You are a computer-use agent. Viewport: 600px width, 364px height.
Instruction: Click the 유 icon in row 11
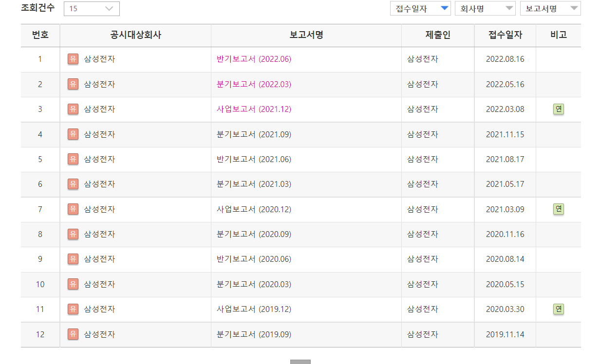pos(73,309)
